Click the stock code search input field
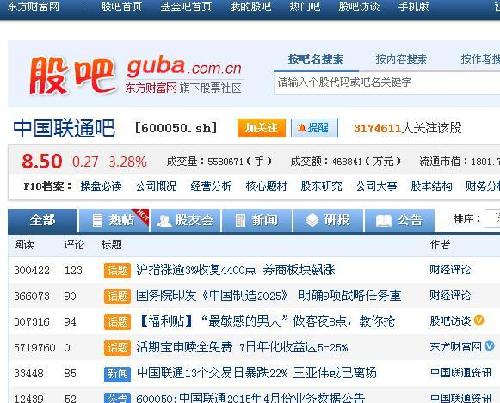 [387, 82]
